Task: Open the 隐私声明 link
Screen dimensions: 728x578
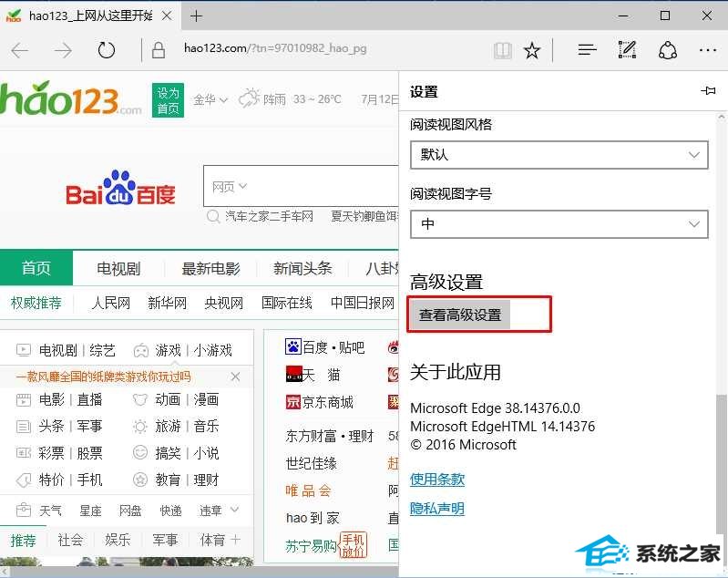Action: [x=437, y=509]
